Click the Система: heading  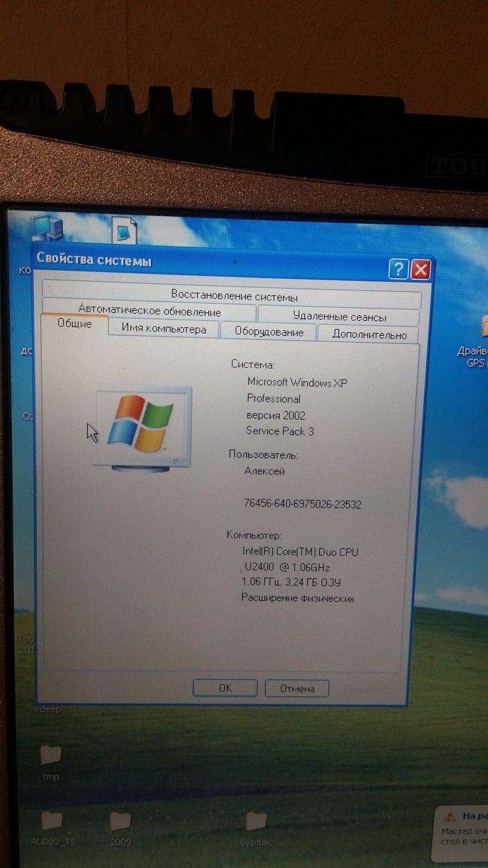pyautogui.click(x=253, y=364)
